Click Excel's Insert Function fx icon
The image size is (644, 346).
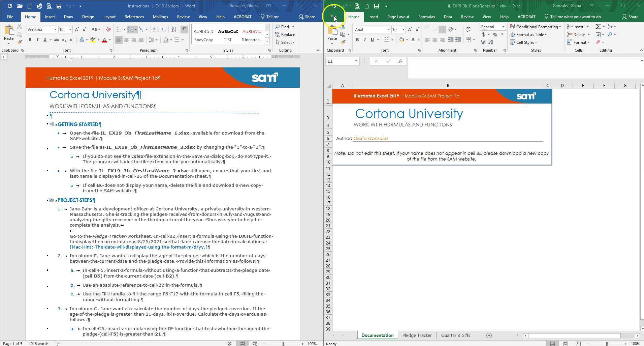pos(400,61)
